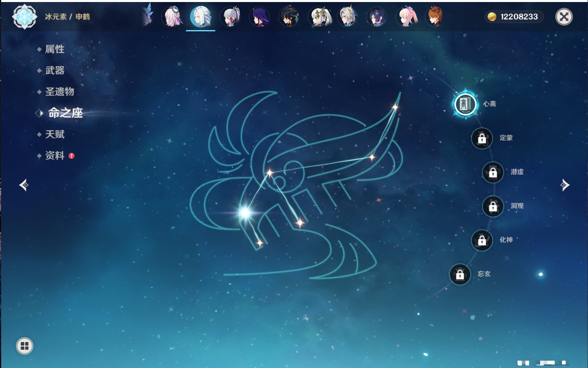Go to next character with right arrow
Image resolution: width=588 pixels, height=368 pixels.
pyautogui.click(x=565, y=185)
